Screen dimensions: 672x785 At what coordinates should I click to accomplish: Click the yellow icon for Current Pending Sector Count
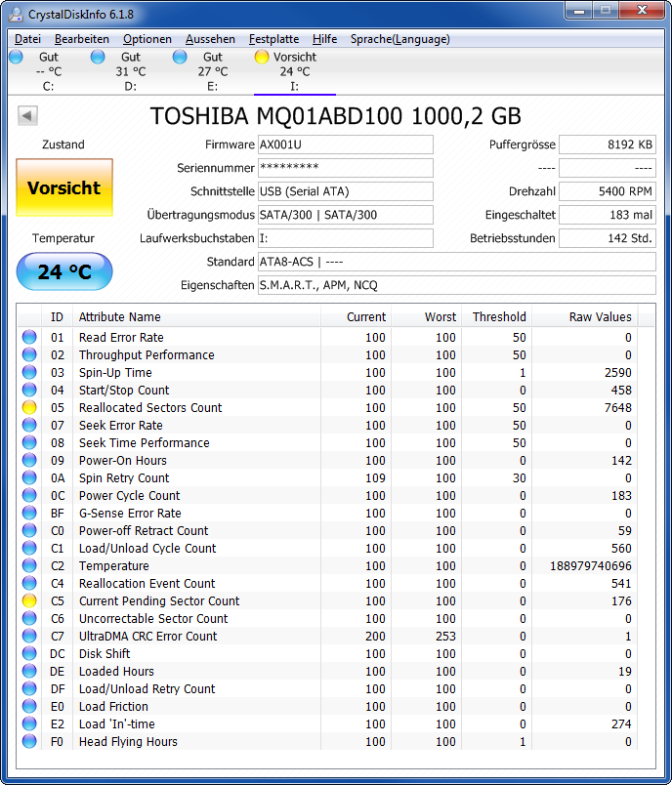(29, 600)
